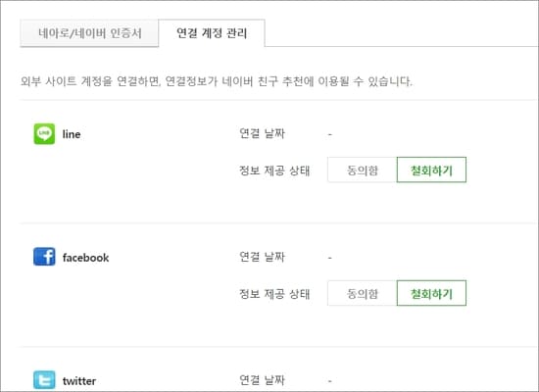Click the facebook service name label
539x392 pixels.
pos(85,258)
